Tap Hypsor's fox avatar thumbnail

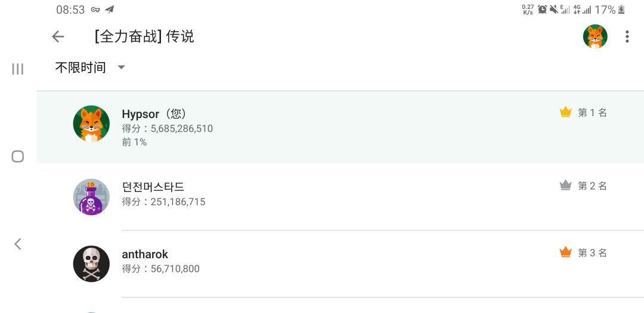[x=91, y=124]
